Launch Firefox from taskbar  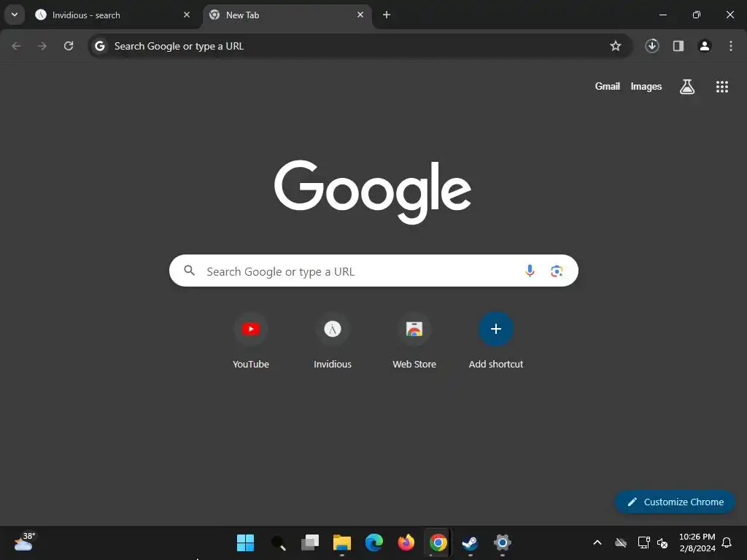(406, 542)
